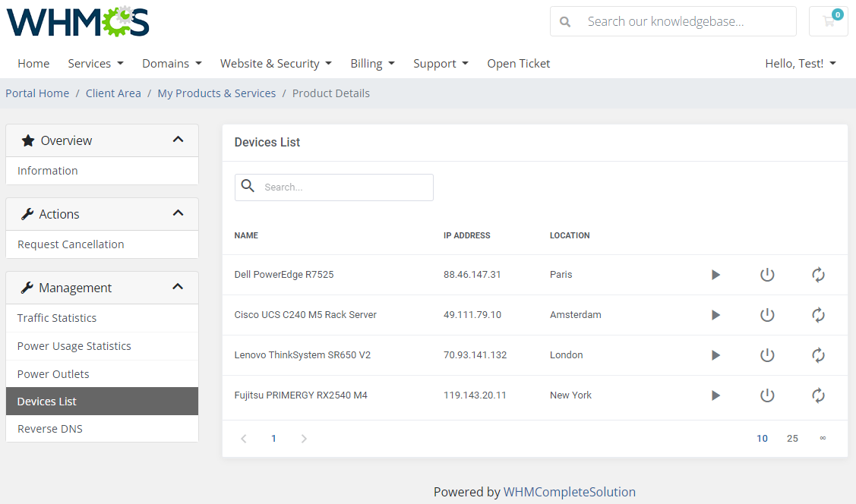
Task: Select Reverse DNS in the sidebar
Action: tap(50, 428)
